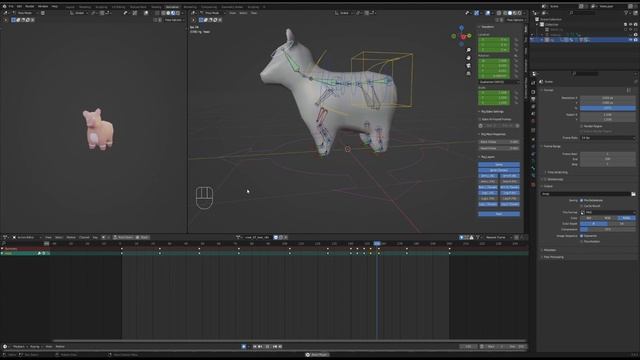Select rendered shading icon in right viewport

520,13
